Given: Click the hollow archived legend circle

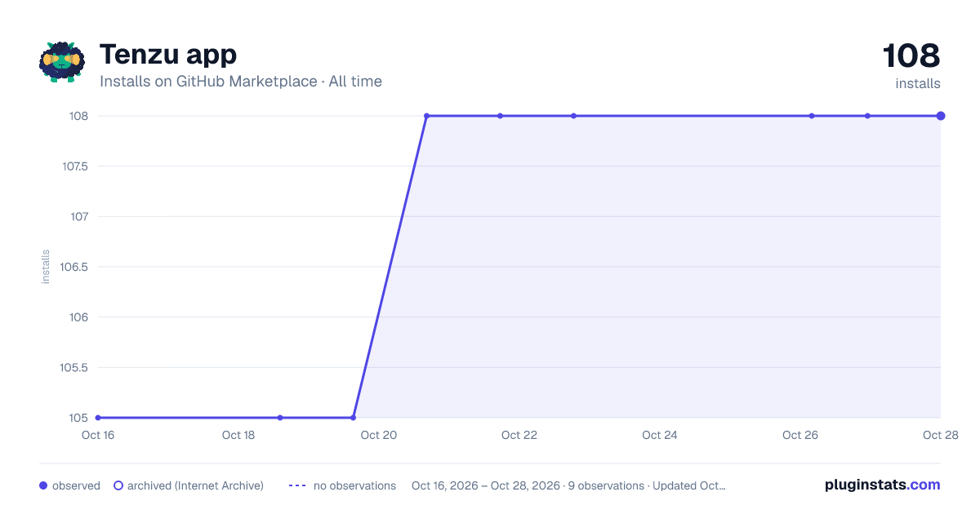Looking at the screenshot, I should (118, 485).
